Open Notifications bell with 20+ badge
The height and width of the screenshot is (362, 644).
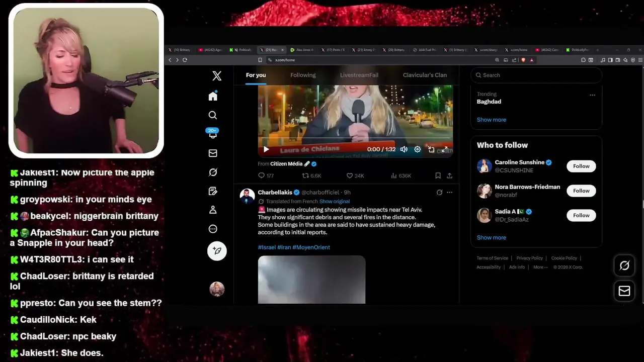[x=213, y=134]
